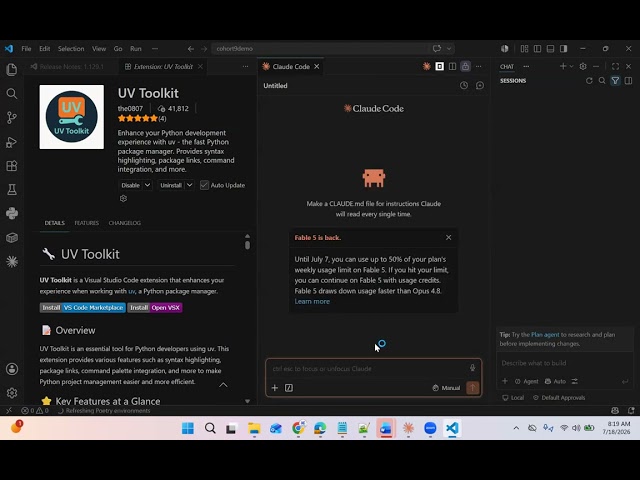Open the Extensions view
The image size is (640, 480).
tap(12, 166)
